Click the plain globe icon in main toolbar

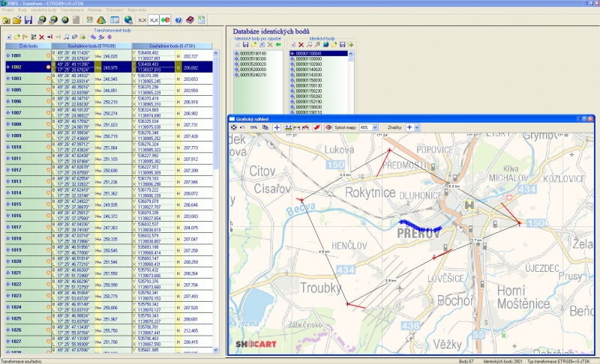(x=65, y=20)
